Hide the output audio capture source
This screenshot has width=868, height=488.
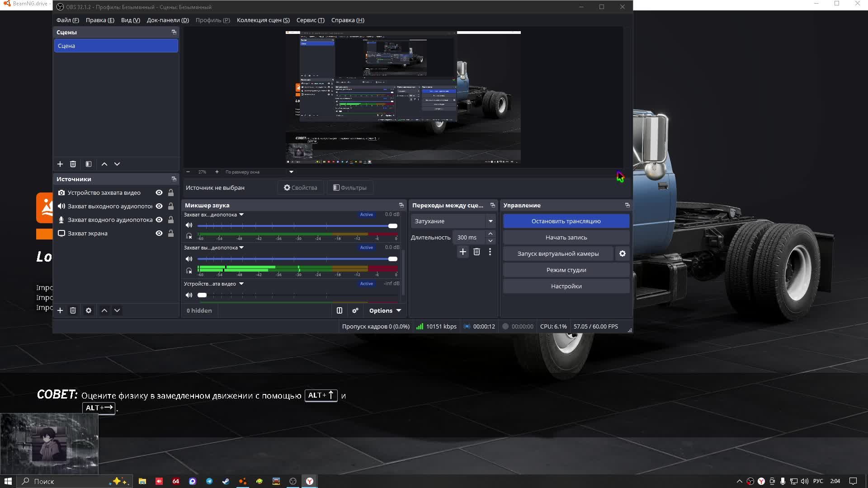click(159, 206)
